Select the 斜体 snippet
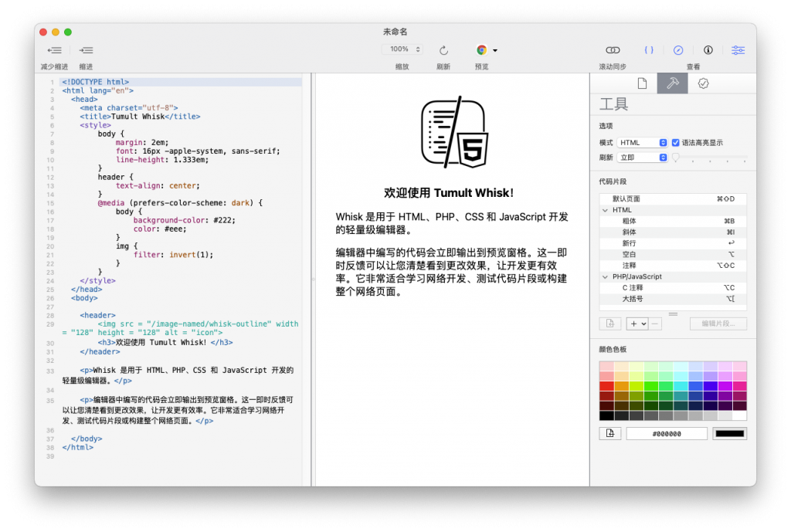Image resolution: width=791 pixels, height=532 pixels. pyautogui.click(x=673, y=232)
